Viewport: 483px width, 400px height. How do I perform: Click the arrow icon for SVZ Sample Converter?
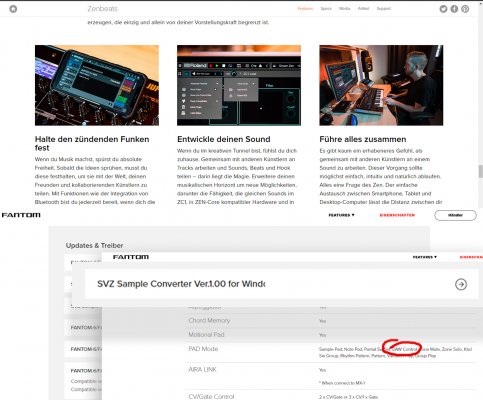[x=461, y=284]
